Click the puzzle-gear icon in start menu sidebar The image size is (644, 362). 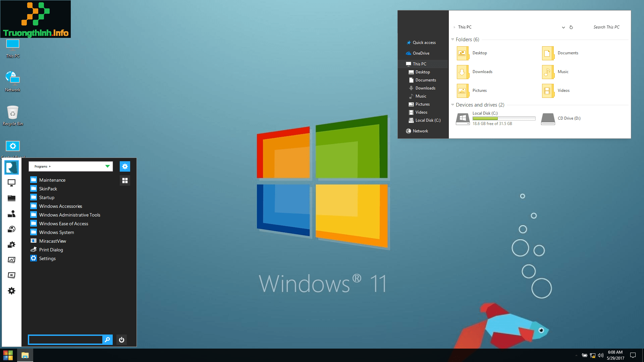click(11, 245)
